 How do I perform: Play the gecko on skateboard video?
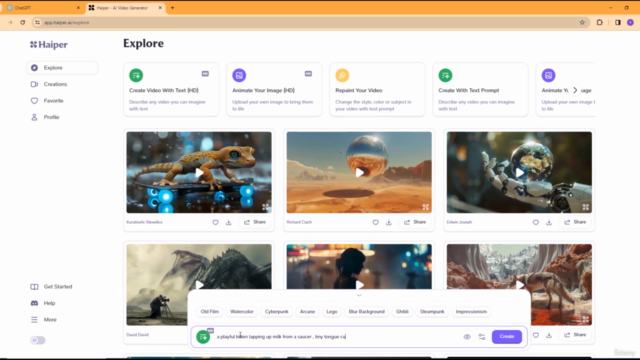pos(199,172)
